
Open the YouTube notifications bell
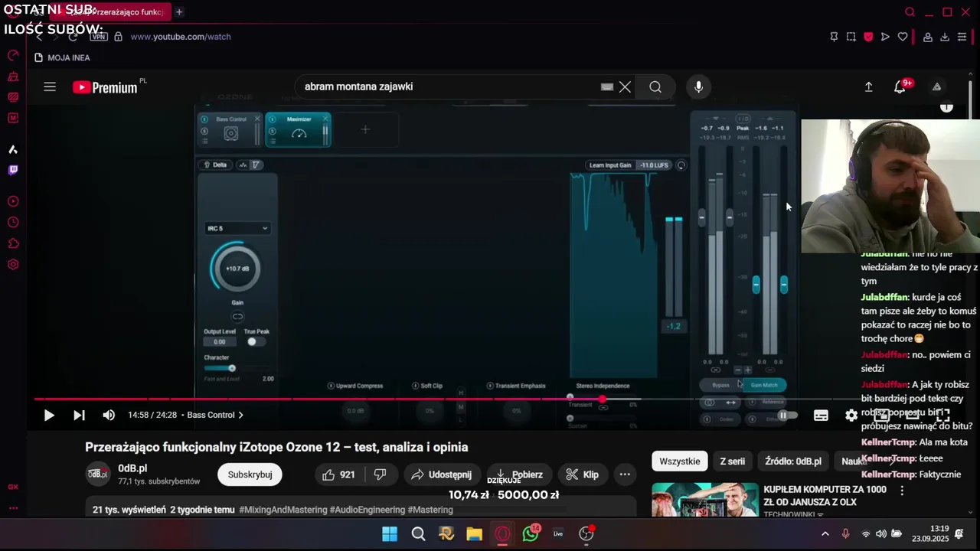tap(900, 86)
